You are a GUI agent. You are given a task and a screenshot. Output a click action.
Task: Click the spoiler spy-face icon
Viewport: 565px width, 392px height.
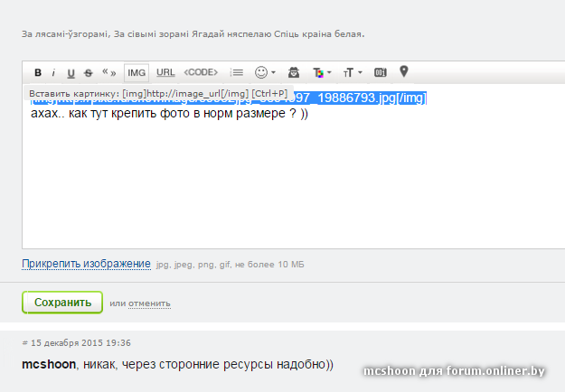294,72
